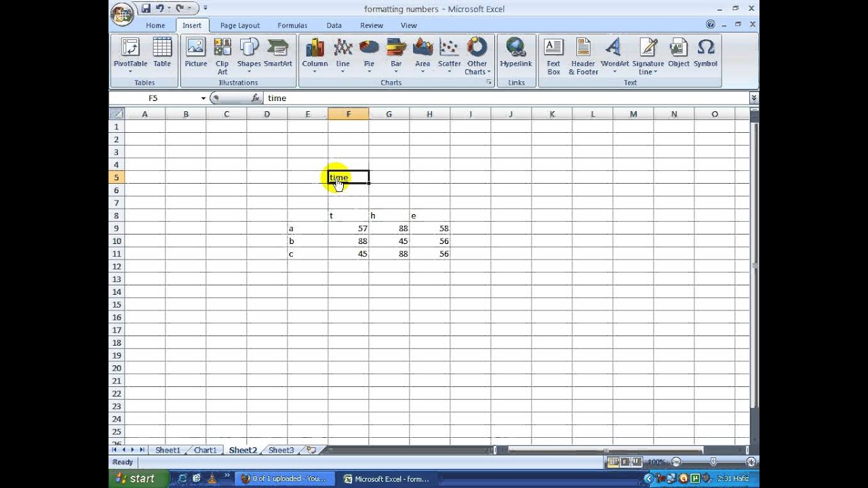Switch to the Formulas tab
The image size is (868, 488).
tap(292, 25)
